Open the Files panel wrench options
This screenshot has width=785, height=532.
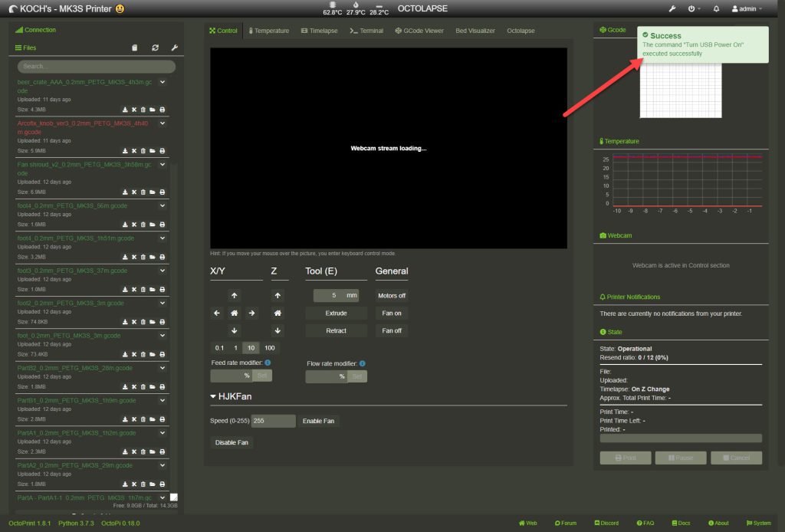tap(174, 48)
